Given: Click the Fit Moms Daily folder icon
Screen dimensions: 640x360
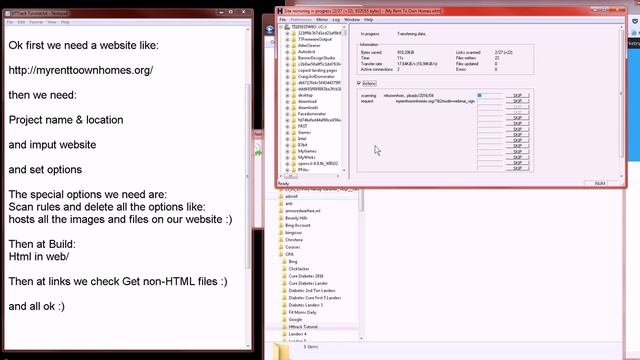Looking at the screenshot, I should coord(284,312).
